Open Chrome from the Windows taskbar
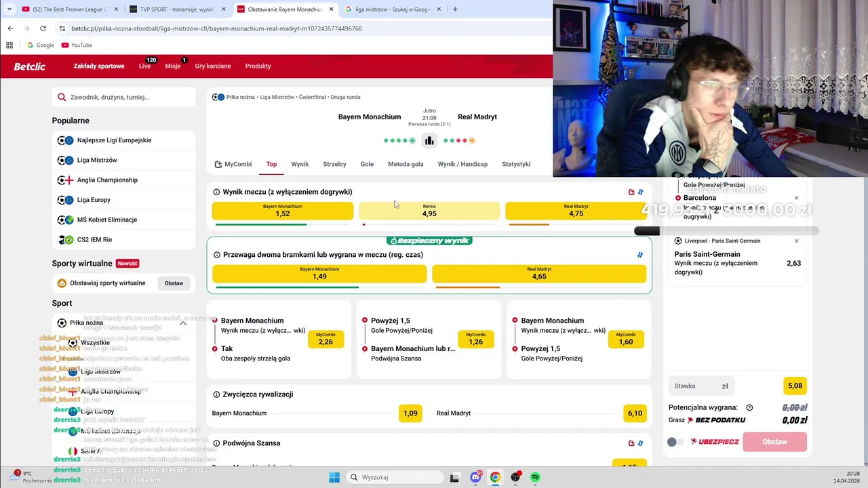 495,477
